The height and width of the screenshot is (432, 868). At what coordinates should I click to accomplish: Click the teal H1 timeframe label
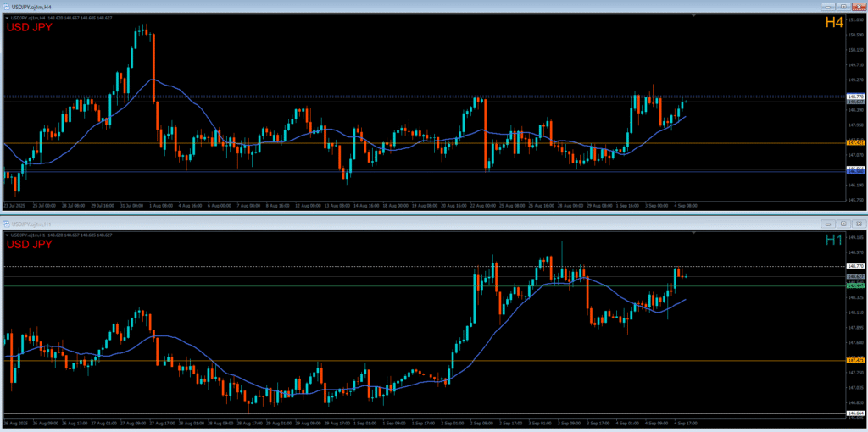tap(834, 240)
